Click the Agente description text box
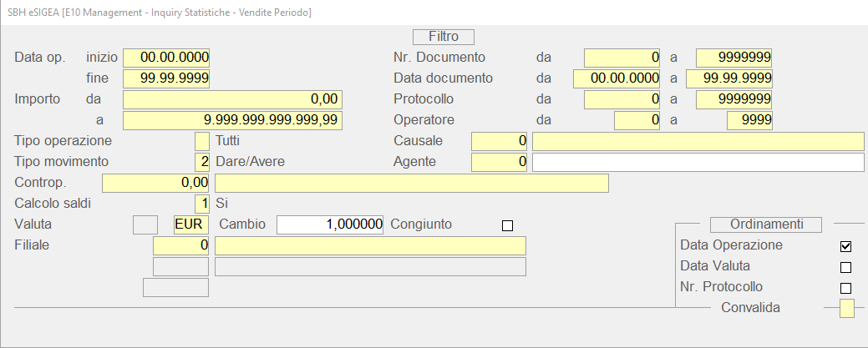 (x=698, y=162)
